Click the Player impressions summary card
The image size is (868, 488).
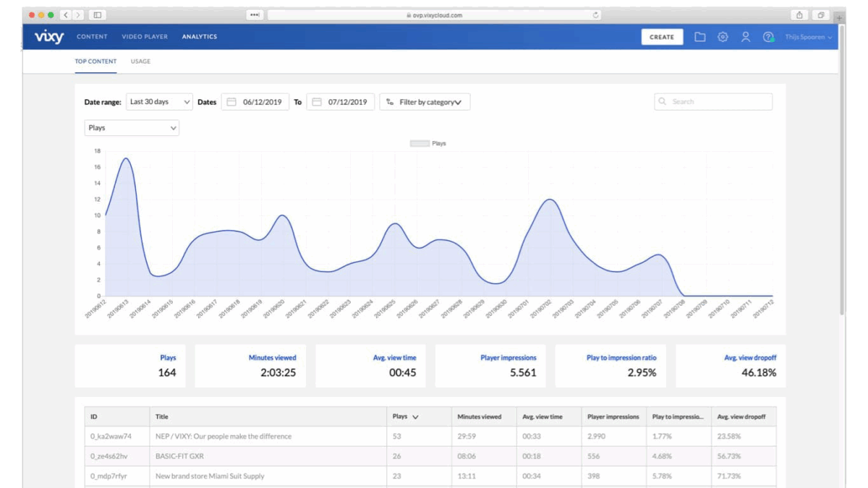point(492,366)
